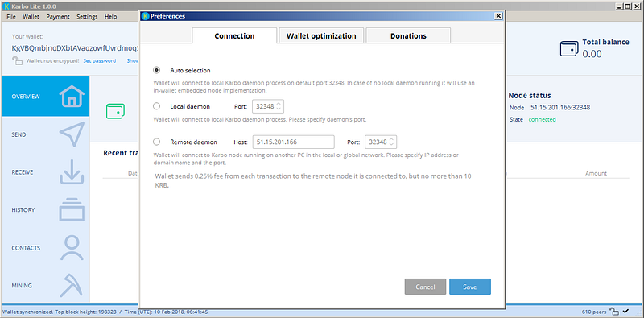Click the Cancel button

coord(425,287)
